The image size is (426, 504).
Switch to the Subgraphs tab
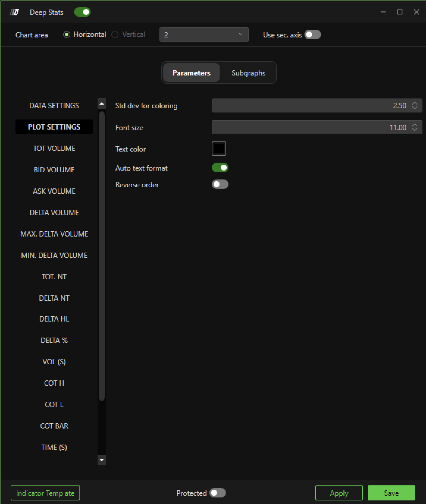pyautogui.click(x=248, y=73)
